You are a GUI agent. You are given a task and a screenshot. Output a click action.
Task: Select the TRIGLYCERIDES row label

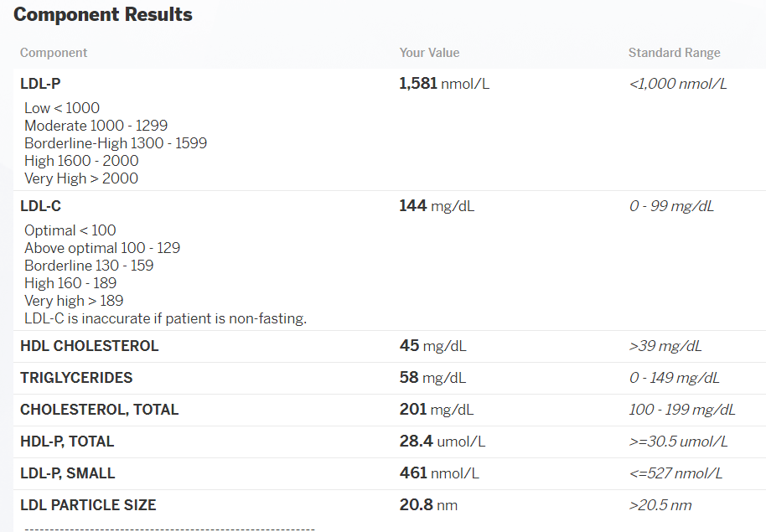76,378
